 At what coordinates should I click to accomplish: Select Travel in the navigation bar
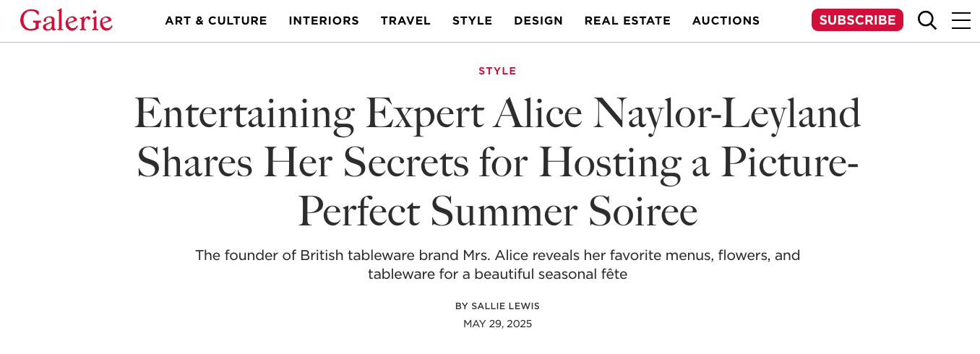pos(405,21)
